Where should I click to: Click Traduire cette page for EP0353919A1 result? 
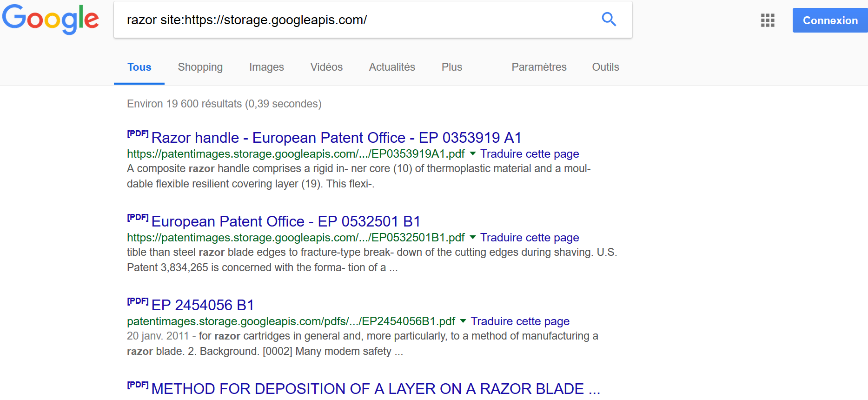coord(530,154)
